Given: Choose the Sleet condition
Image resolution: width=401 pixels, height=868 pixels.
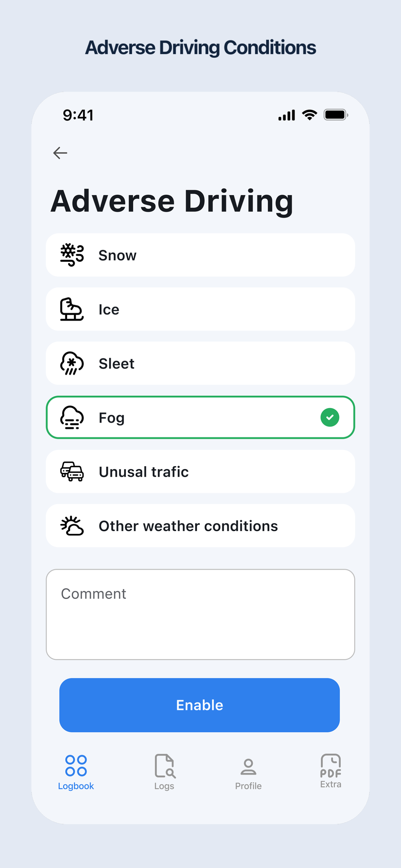Looking at the screenshot, I should [200, 363].
